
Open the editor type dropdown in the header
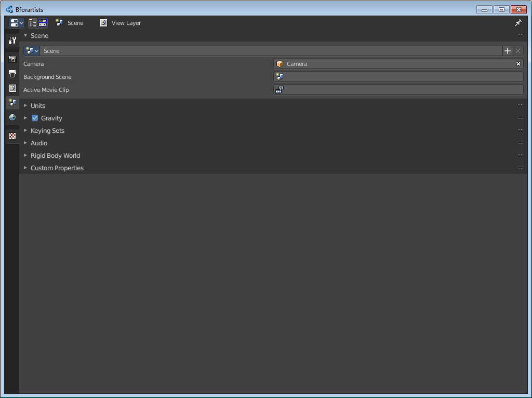click(x=16, y=23)
